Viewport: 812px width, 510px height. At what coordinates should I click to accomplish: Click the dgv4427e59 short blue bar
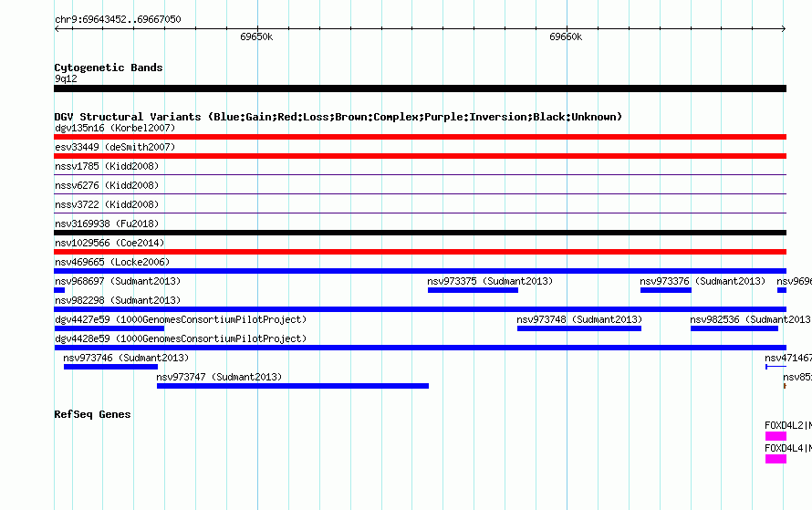pos(109,328)
